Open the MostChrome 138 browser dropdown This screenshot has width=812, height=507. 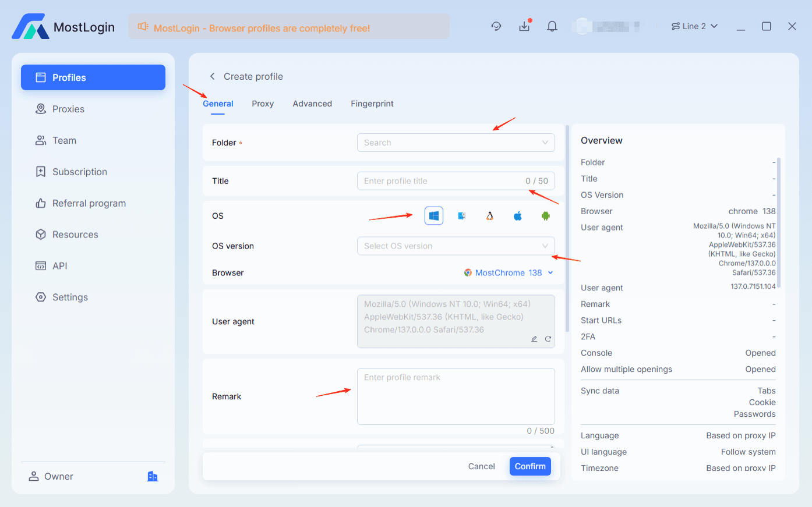point(509,273)
